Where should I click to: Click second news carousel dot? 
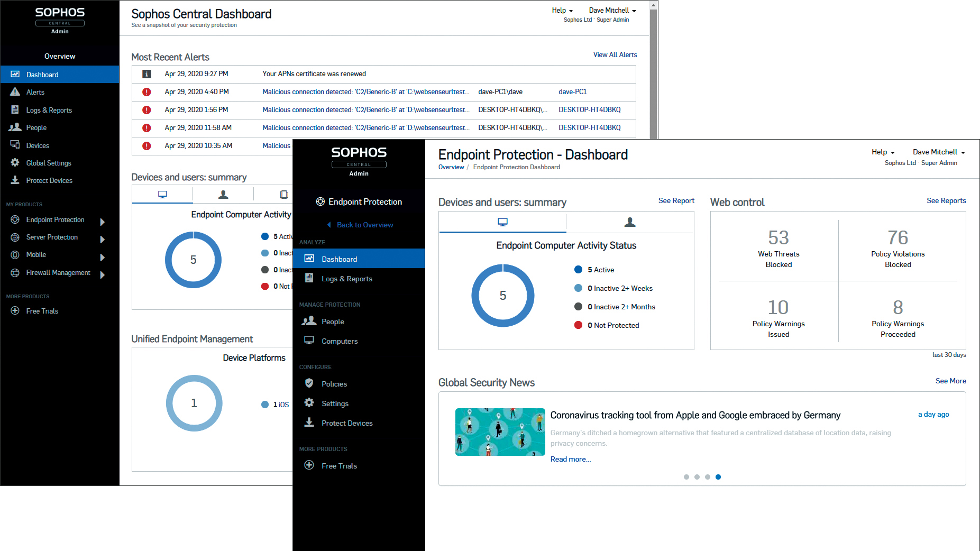tap(697, 477)
